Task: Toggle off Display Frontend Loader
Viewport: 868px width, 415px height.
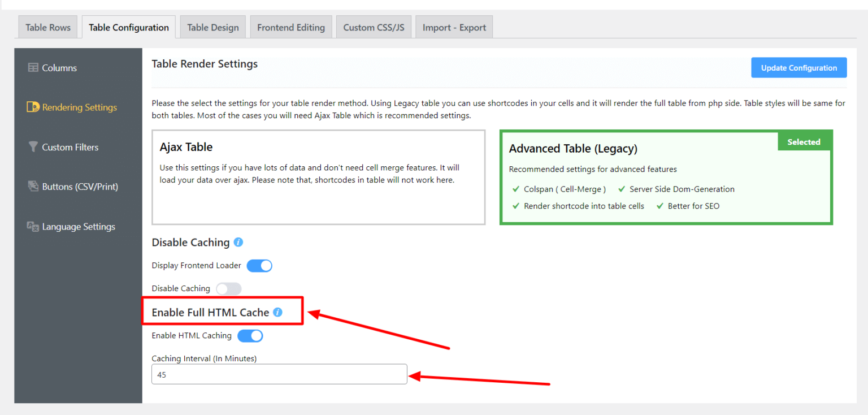Action: [259, 265]
